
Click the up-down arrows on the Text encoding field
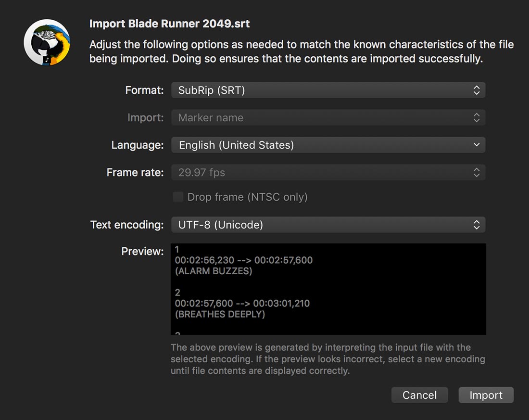[x=476, y=225]
